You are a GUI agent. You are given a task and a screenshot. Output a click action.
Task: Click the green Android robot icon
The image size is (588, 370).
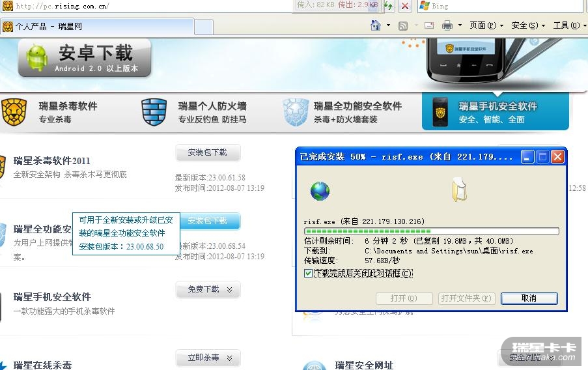37,57
